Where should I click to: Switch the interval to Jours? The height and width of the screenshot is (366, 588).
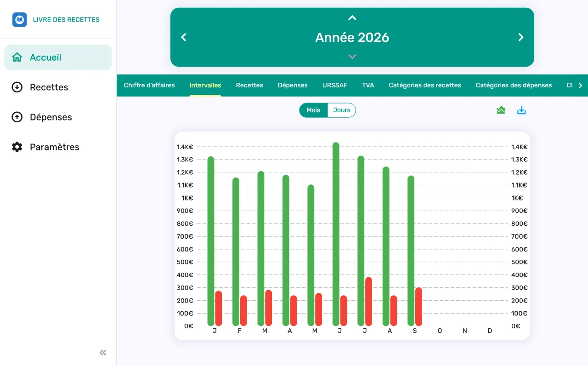(x=342, y=110)
